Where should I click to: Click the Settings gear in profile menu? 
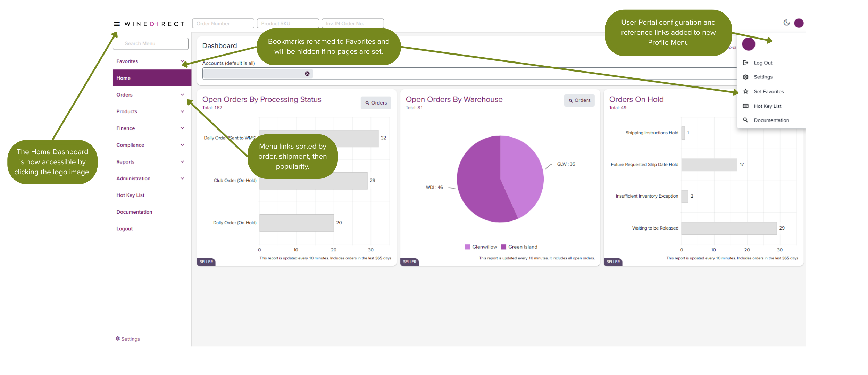click(x=745, y=77)
